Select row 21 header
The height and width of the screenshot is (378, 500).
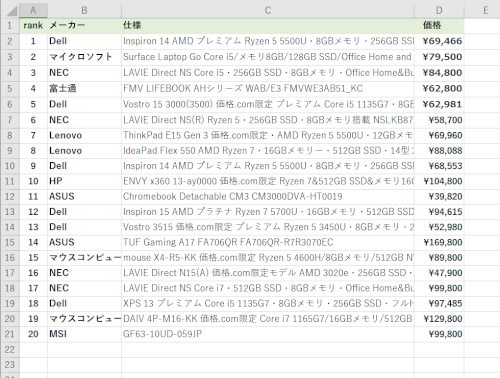coord(10,334)
